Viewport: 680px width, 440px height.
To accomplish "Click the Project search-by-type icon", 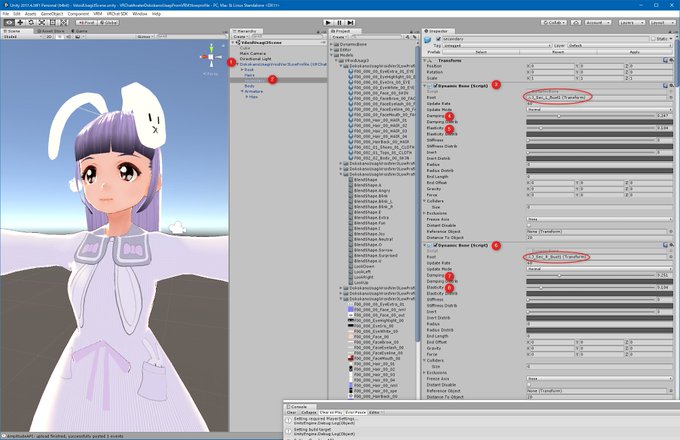I will (407, 37).
